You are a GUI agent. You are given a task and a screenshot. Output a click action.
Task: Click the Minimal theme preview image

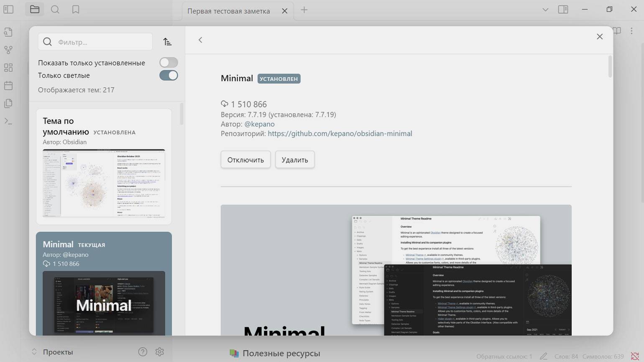click(x=396, y=270)
